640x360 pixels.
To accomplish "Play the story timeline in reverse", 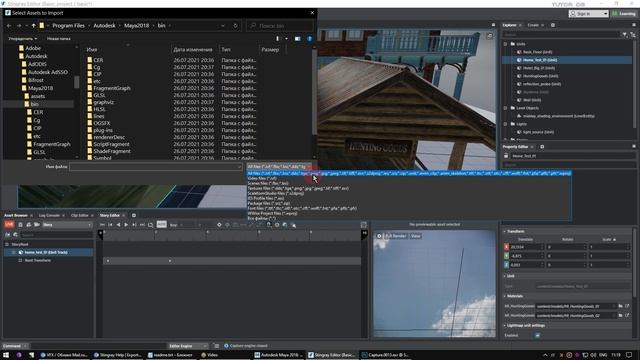I will (118, 225).
